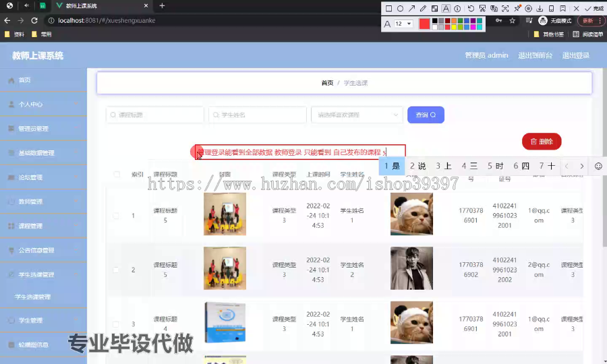Pick the magenta color swatch
The height and width of the screenshot is (364, 607).
tap(473, 27)
